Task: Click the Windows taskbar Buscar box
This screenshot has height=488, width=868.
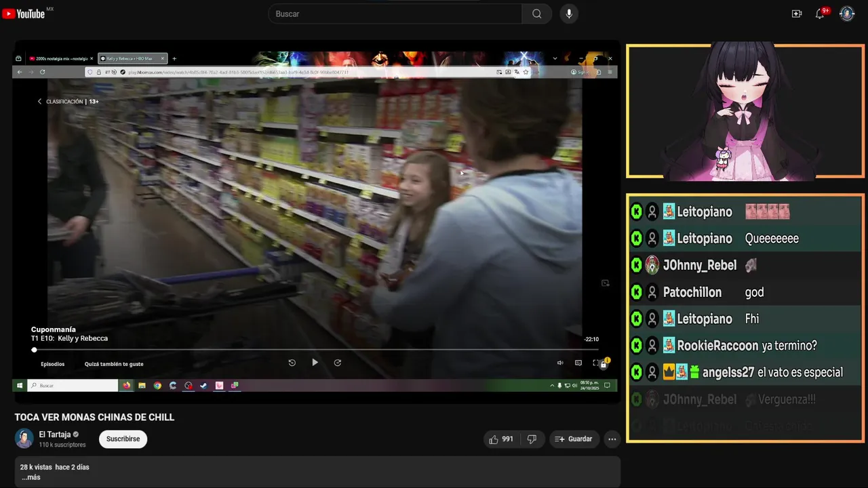Action: click(73, 385)
